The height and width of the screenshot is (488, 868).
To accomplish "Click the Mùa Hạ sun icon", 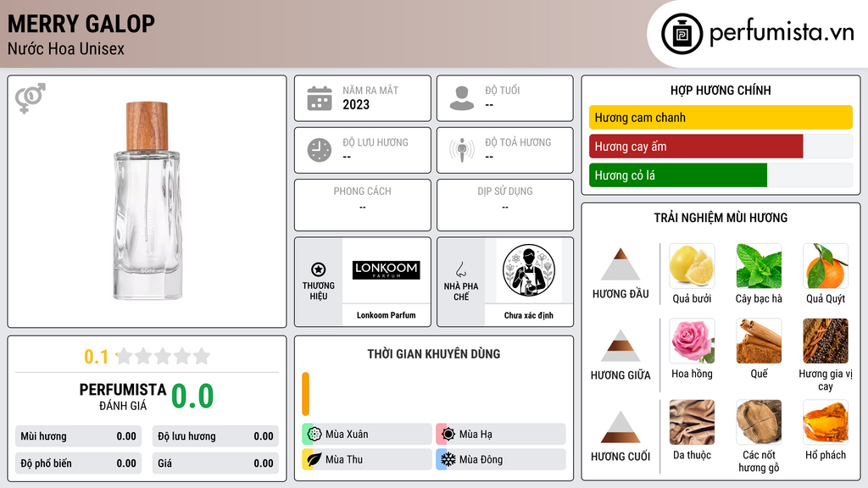I will 448,434.
